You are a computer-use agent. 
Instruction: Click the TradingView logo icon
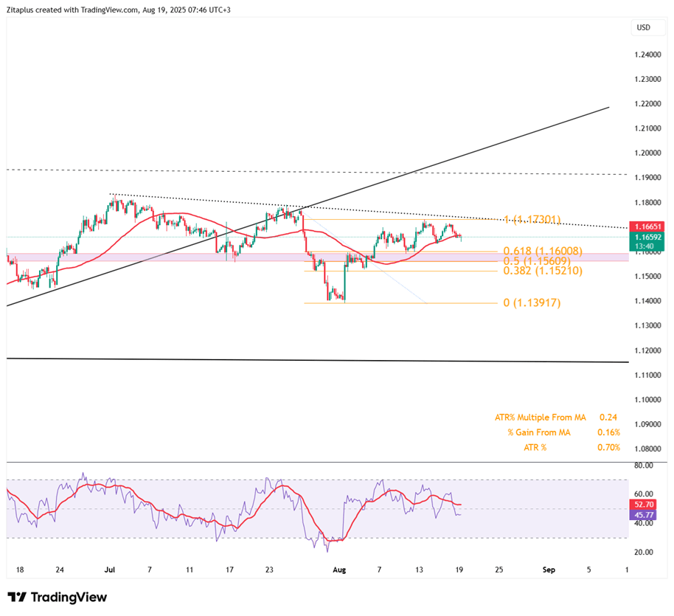(x=18, y=598)
